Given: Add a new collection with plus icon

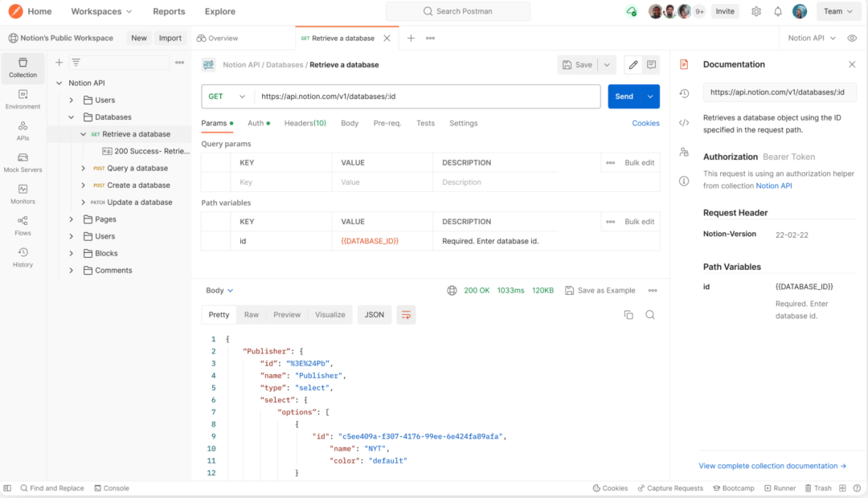Looking at the screenshot, I should [x=59, y=63].
